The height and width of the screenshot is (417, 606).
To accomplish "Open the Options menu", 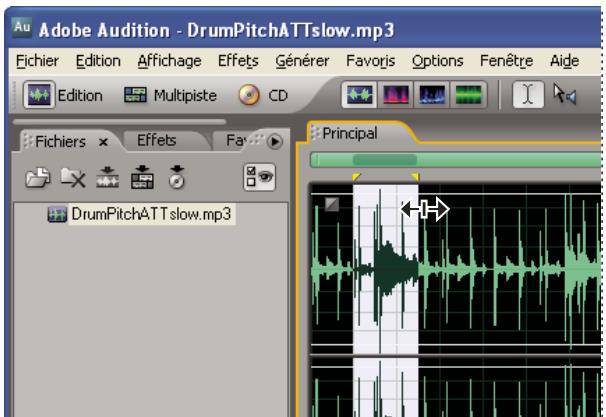I will pyautogui.click(x=437, y=61).
